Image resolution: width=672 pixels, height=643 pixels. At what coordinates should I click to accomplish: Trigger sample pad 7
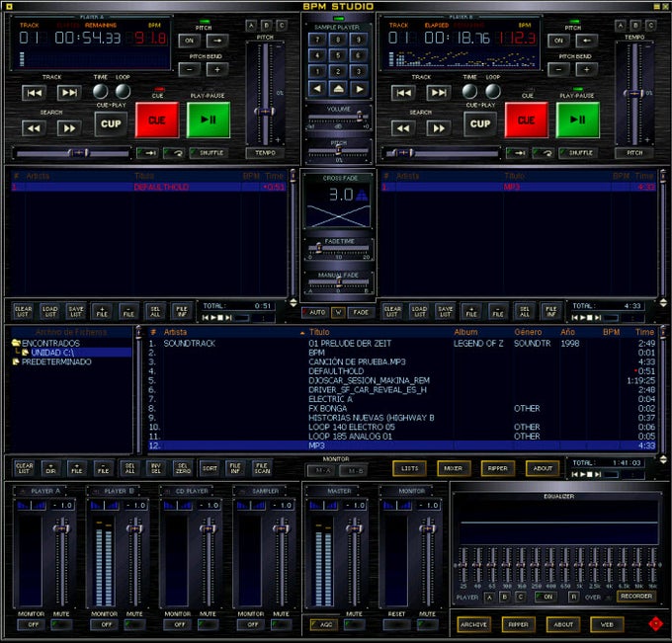317,40
